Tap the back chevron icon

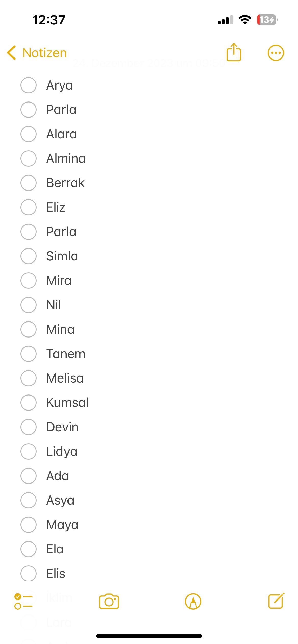pyautogui.click(x=11, y=53)
